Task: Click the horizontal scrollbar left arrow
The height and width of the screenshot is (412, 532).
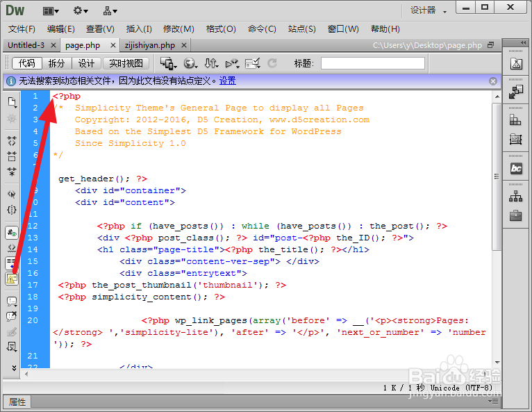Action: [26, 374]
